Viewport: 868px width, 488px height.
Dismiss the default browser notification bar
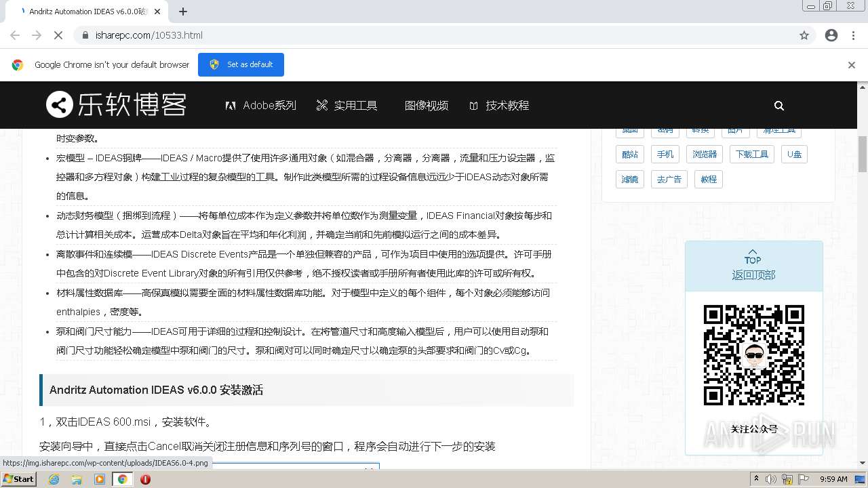(852, 65)
